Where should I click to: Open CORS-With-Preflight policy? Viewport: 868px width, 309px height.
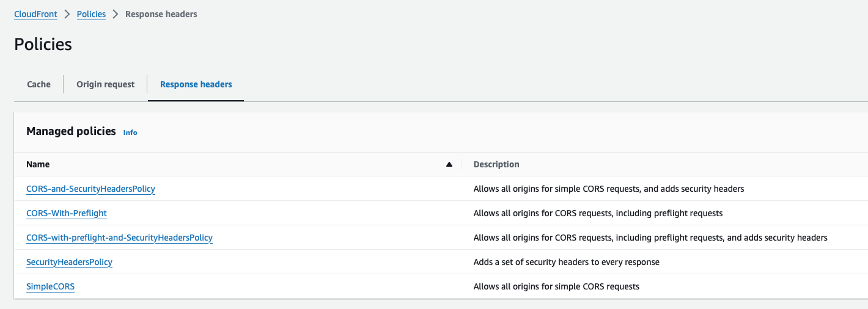coord(67,213)
